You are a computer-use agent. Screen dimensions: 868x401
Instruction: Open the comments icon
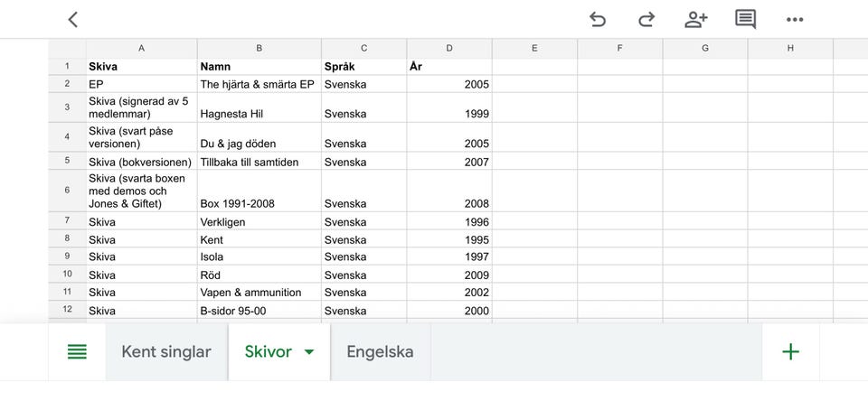[x=746, y=19]
